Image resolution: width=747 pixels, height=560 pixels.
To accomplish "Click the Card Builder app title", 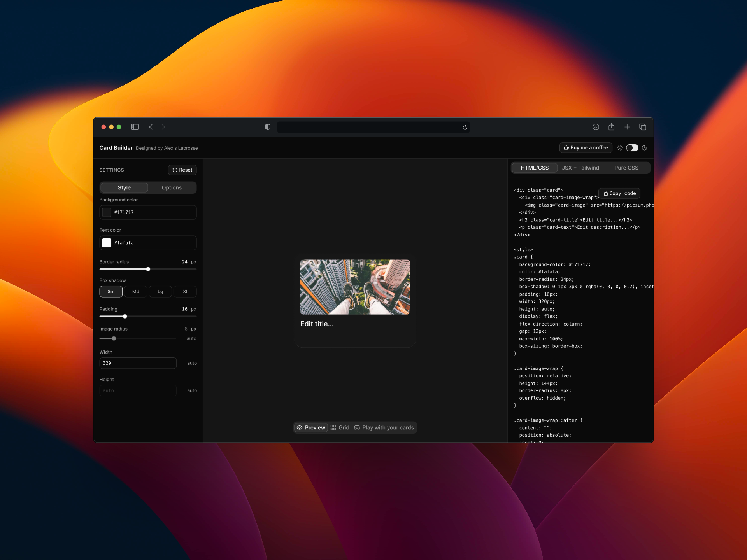I will (116, 148).
